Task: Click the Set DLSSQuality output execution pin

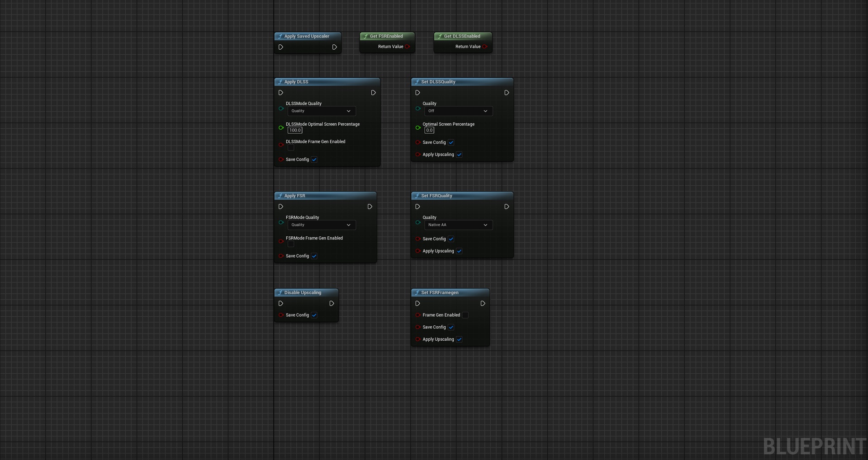Action: tap(507, 93)
